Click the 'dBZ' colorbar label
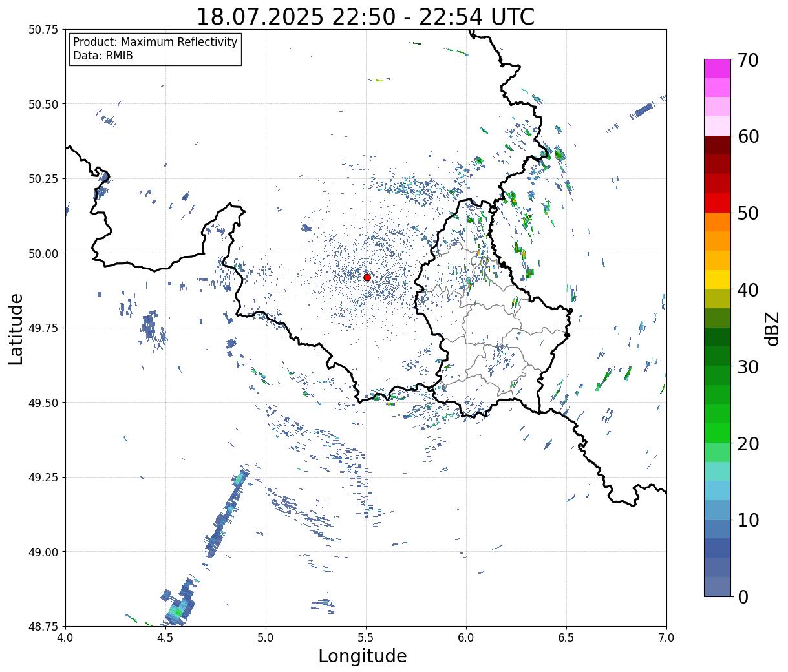This screenshot has height=672, width=788. pos(772,328)
